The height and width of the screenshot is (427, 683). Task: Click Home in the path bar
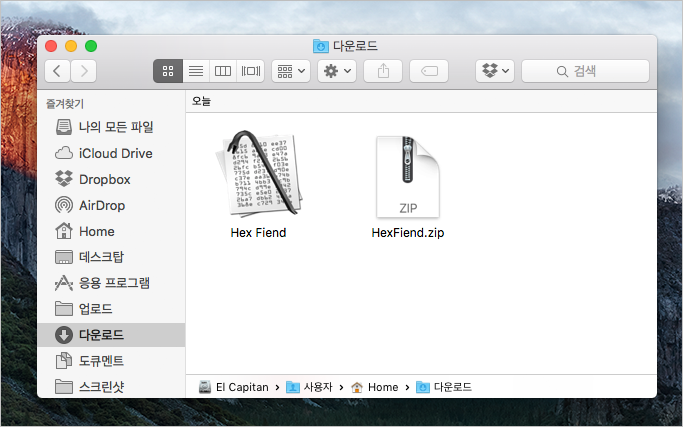375,387
